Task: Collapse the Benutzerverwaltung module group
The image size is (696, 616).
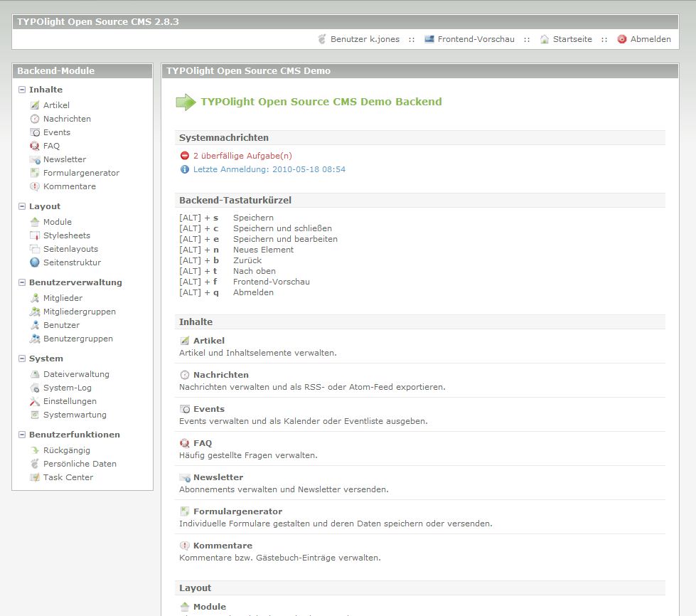Action: tap(22, 282)
